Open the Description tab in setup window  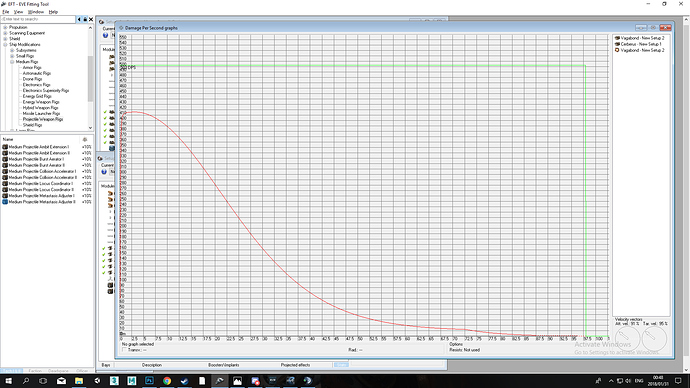pos(152,365)
